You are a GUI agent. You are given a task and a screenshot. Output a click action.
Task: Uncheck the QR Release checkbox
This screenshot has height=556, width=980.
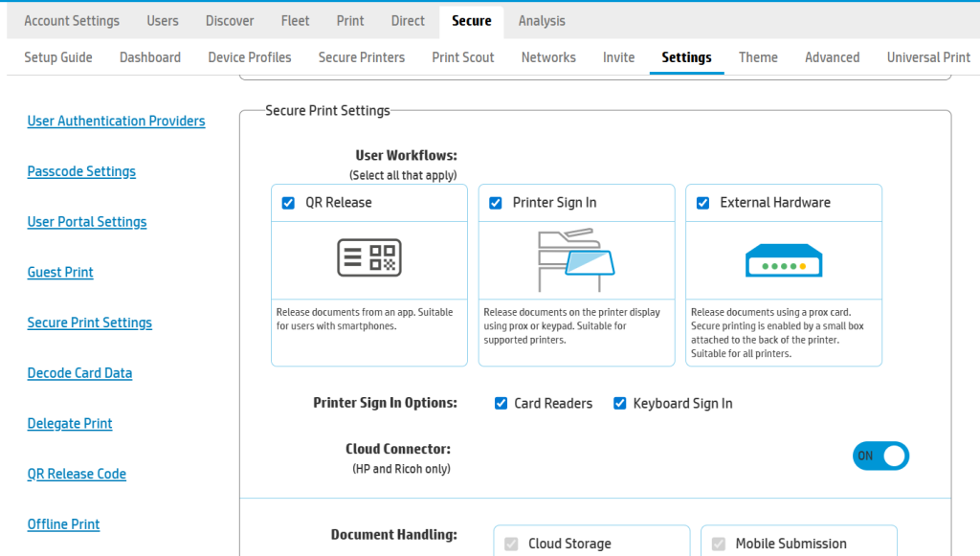288,203
